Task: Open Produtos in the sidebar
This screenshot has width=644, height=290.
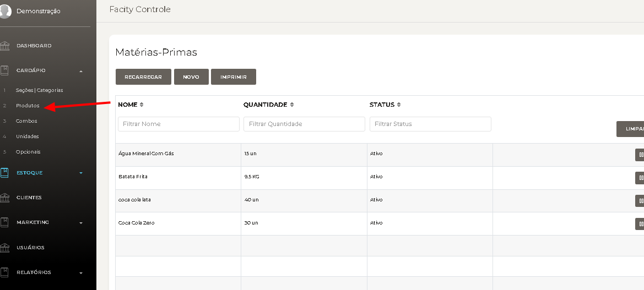Action: coord(28,106)
